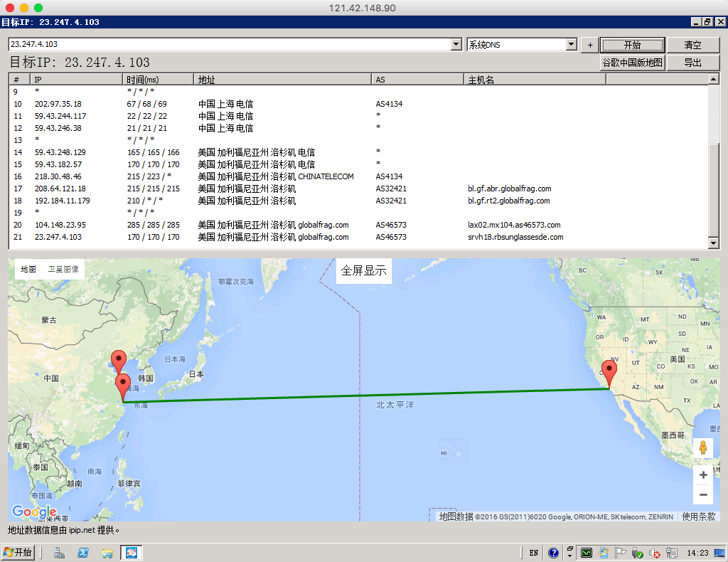728x562 pixels.
Task: Click the EN language indicator
Action: point(533,553)
